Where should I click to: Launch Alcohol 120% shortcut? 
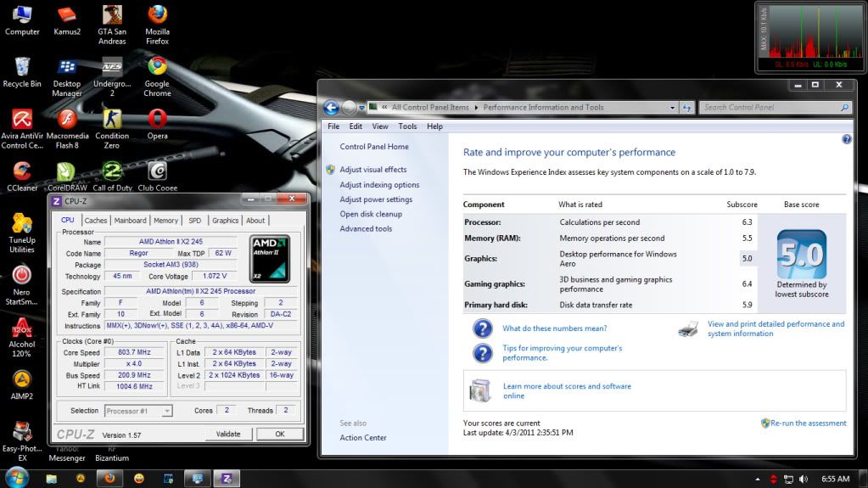pos(22,337)
